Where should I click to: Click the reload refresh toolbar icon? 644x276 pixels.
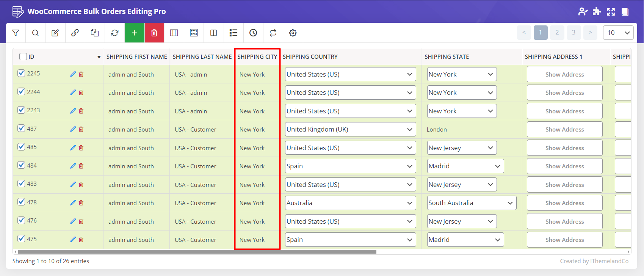[114, 33]
